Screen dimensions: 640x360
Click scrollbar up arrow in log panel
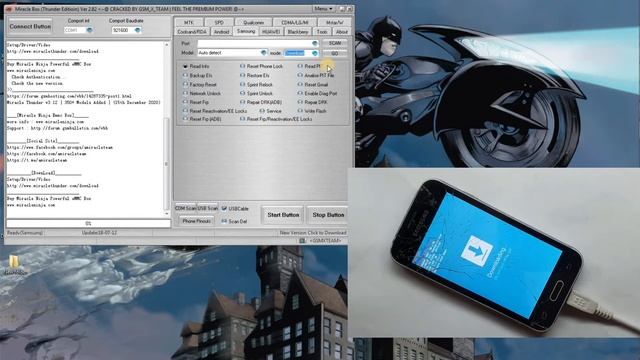[166, 44]
